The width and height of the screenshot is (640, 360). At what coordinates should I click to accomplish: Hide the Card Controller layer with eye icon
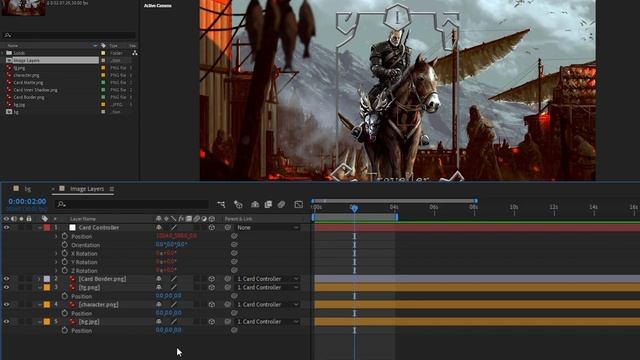coord(6,227)
